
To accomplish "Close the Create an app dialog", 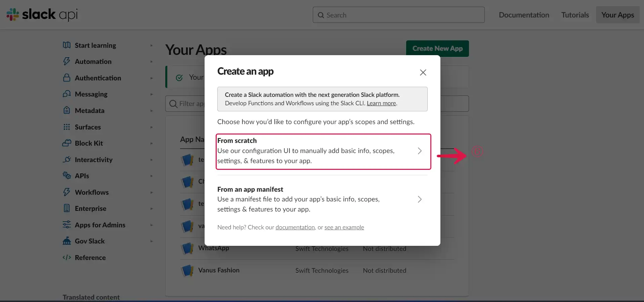I will pyautogui.click(x=423, y=72).
